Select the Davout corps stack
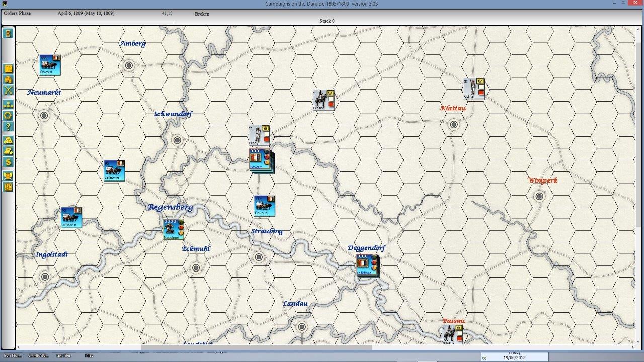 pyautogui.click(x=261, y=160)
